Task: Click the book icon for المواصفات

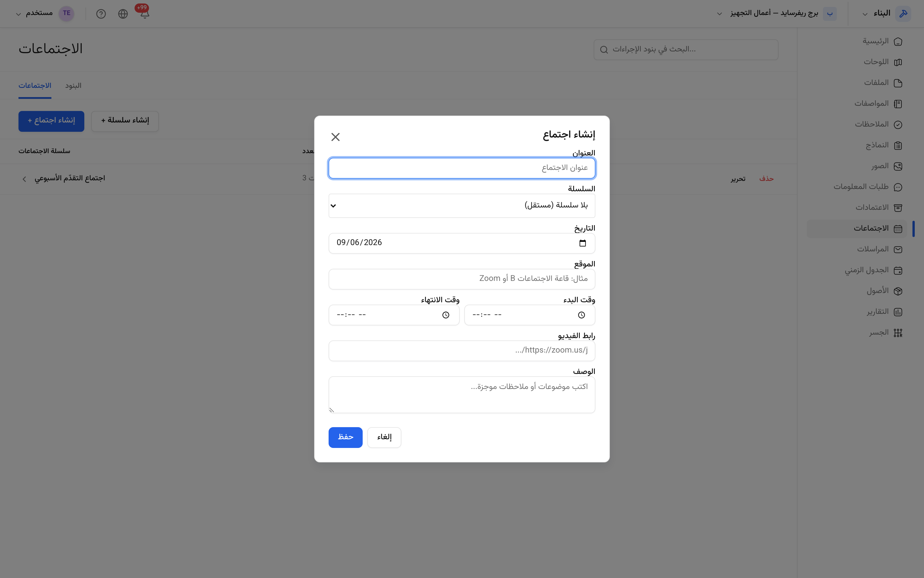Action: point(898,103)
